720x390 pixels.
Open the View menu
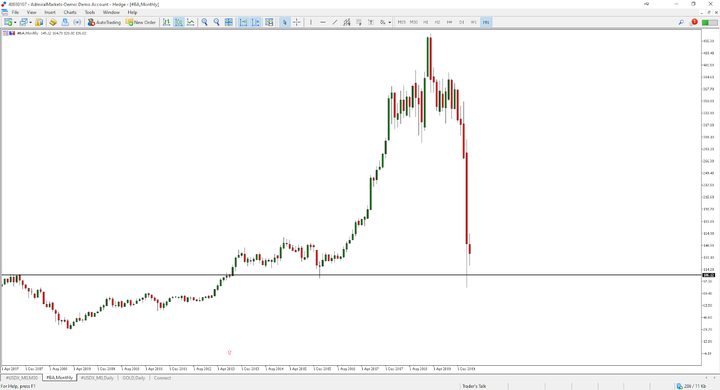point(32,12)
